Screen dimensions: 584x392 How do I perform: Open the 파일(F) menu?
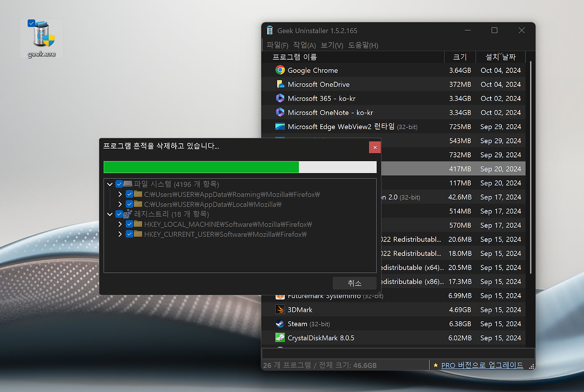point(277,45)
